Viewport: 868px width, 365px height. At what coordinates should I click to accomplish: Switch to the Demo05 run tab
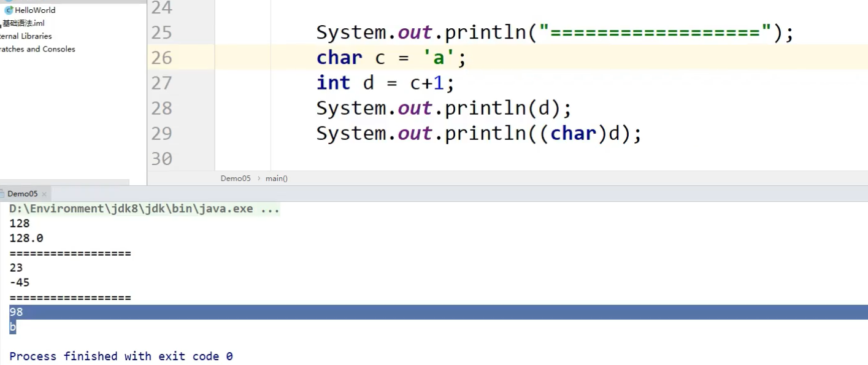[x=22, y=194]
